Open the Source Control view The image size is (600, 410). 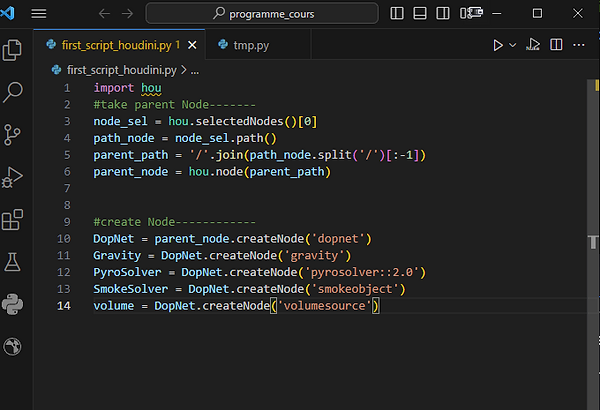pyautogui.click(x=13, y=135)
